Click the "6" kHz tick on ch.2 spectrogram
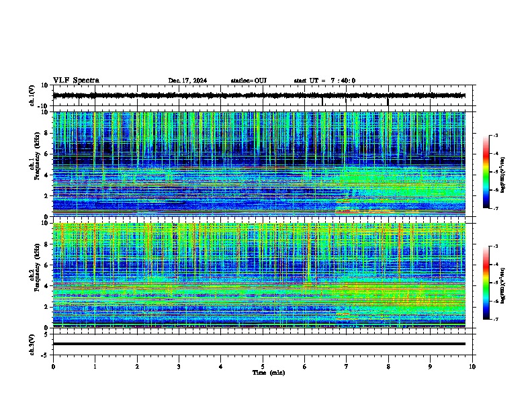This screenshot has width=532, height=411. (46, 265)
